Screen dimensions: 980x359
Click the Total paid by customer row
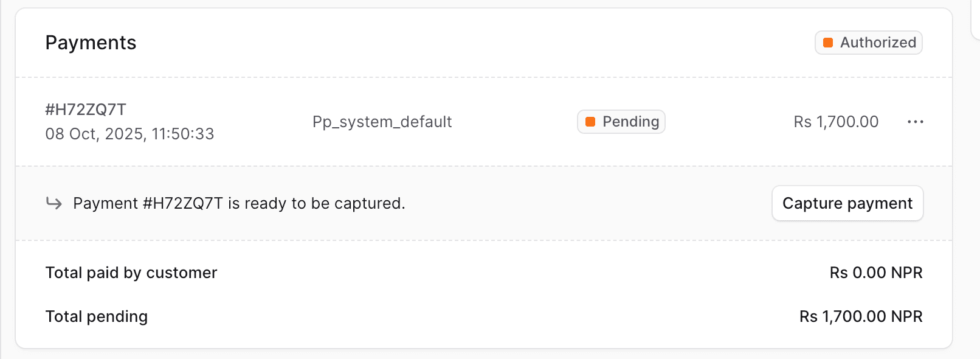tap(131, 273)
